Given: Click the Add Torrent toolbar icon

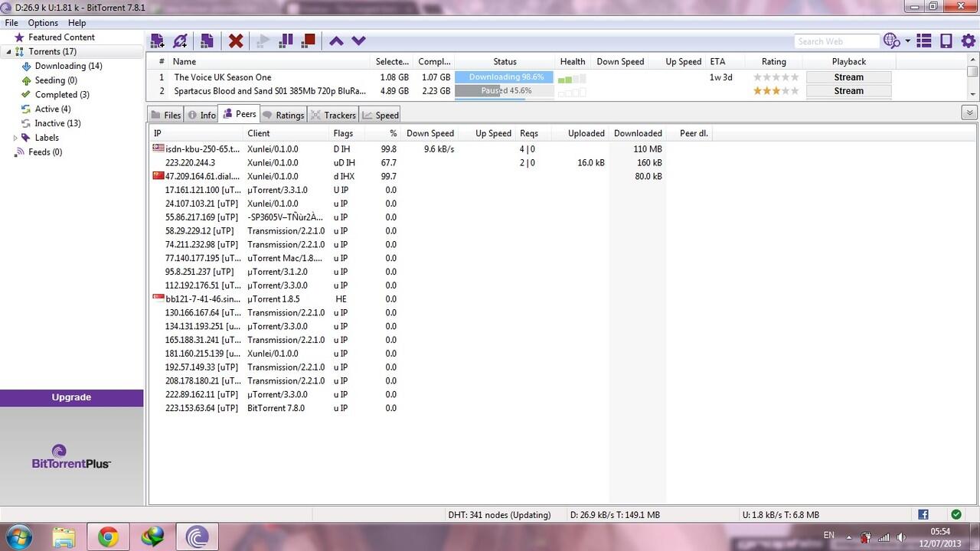Looking at the screenshot, I should point(157,41).
